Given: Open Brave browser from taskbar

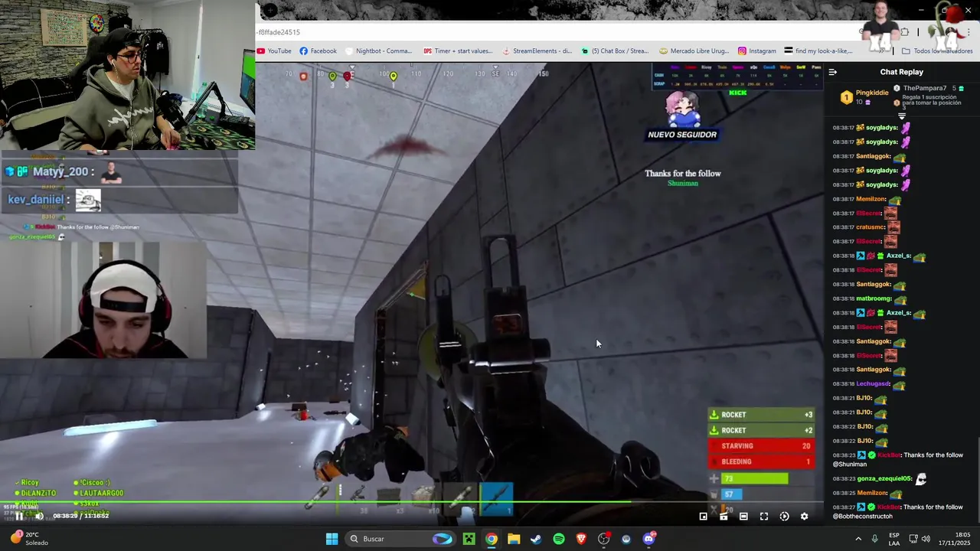Looking at the screenshot, I should [x=581, y=539].
